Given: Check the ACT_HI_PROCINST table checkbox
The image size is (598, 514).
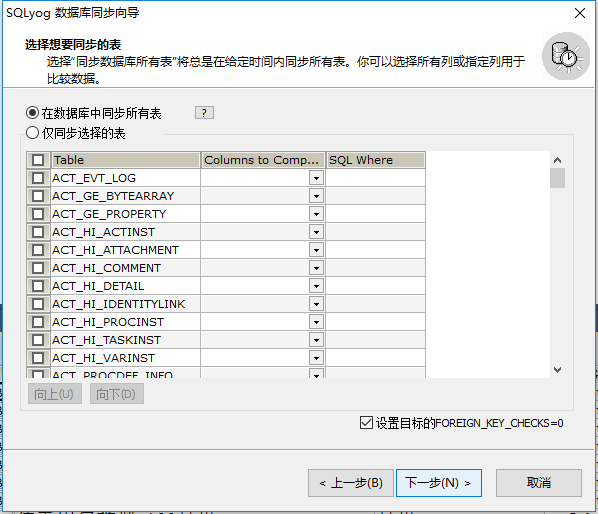Looking at the screenshot, I should [x=38, y=322].
